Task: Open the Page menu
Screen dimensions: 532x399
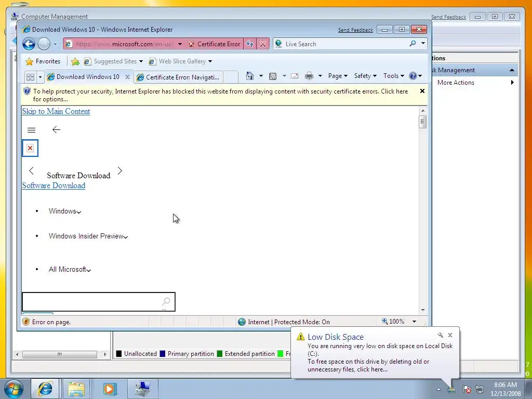Action: point(338,76)
